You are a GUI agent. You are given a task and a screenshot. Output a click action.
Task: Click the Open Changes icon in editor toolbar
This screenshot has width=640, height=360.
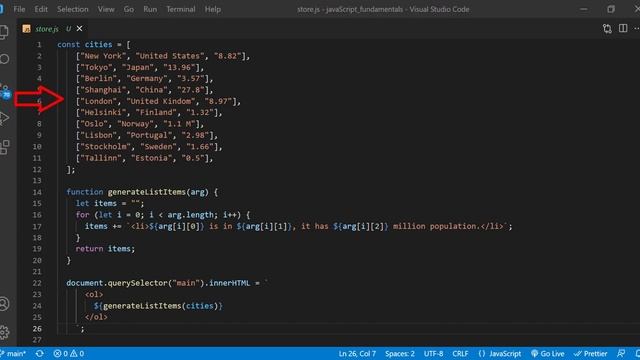click(607, 29)
